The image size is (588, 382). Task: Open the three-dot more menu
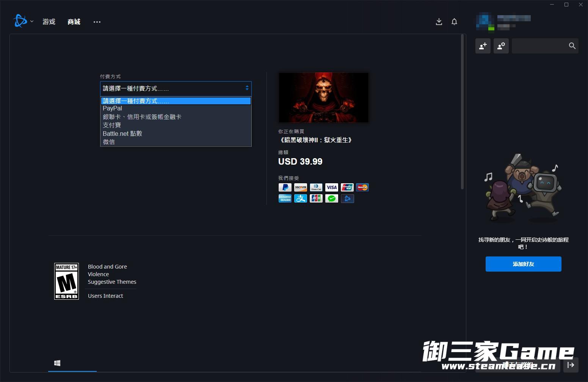(97, 22)
